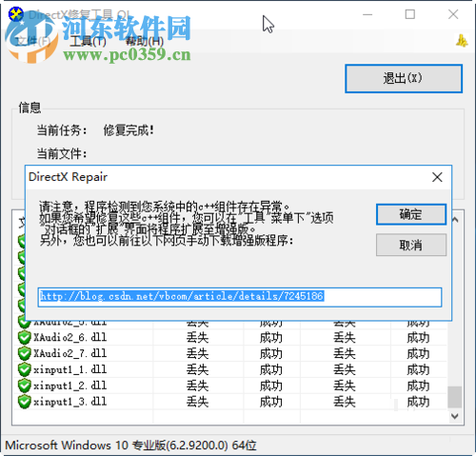Image resolution: width=476 pixels, height=456 pixels.
Task: Select the xinput1_3.dll file name
Action: pos(70,402)
